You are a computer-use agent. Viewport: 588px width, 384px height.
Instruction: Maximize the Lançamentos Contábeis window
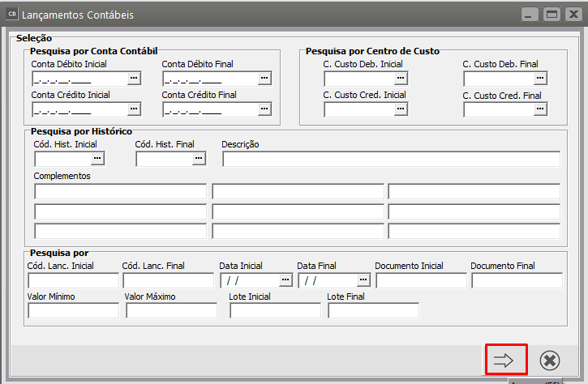[x=552, y=15]
